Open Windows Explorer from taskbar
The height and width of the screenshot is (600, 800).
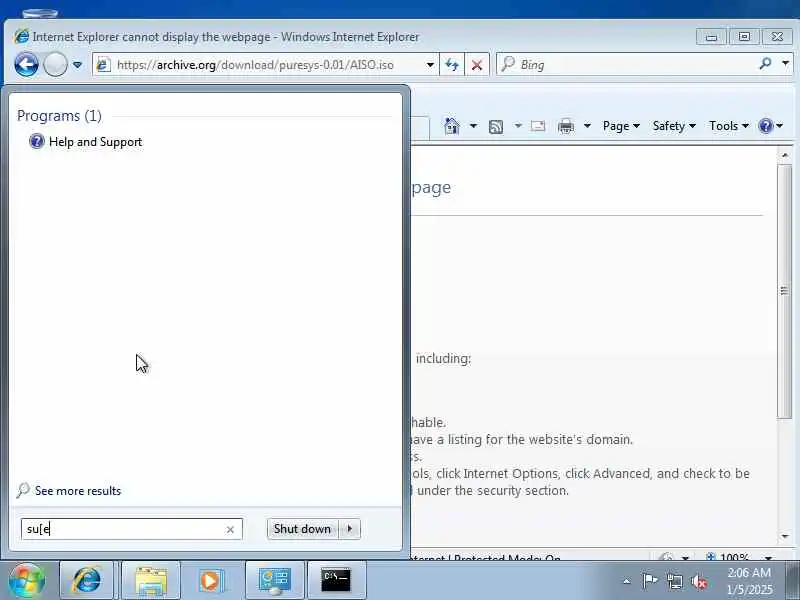[x=151, y=581]
